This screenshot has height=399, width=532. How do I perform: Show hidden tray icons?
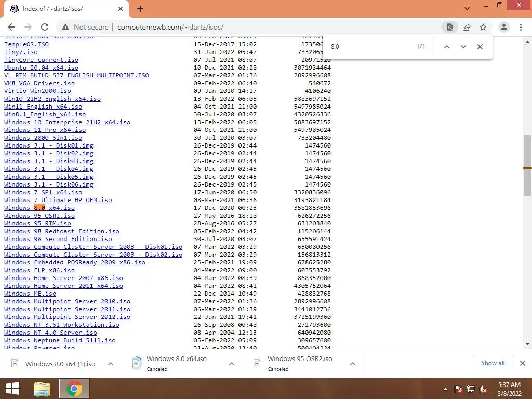445,389
